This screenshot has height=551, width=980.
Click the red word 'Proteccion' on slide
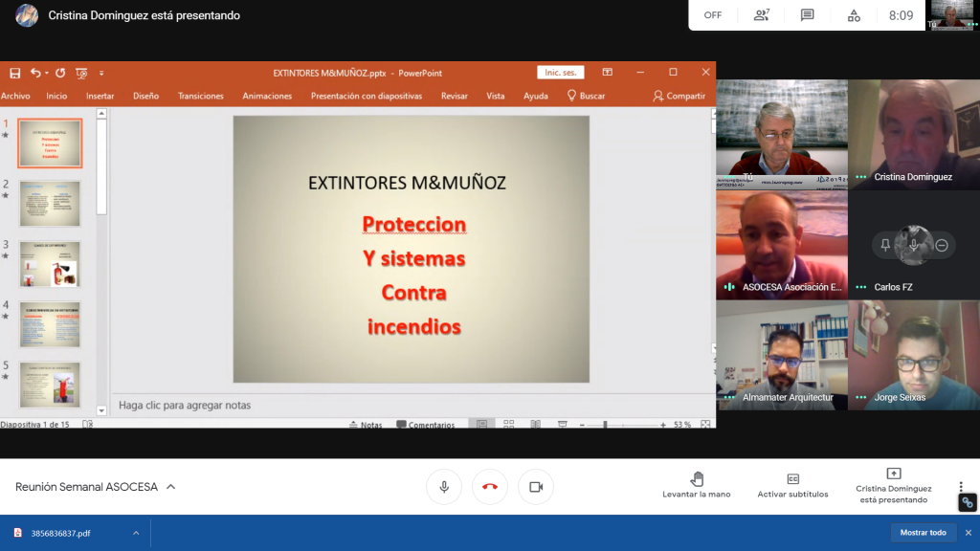[413, 224]
